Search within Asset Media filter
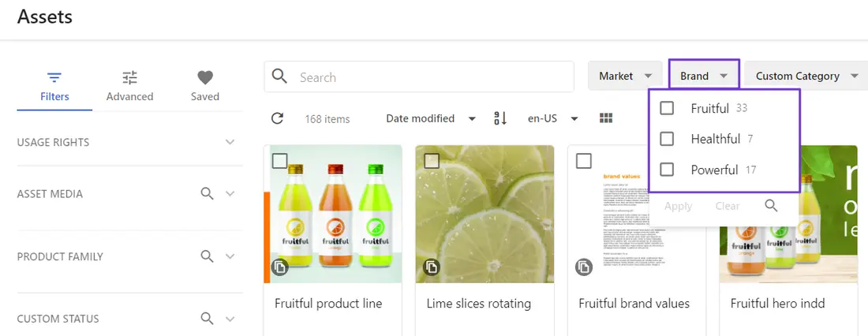This screenshot has width=868, height=336. [x=207, y=193]
